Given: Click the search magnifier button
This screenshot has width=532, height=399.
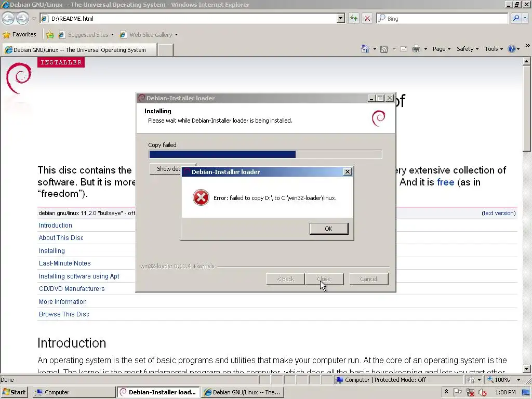Looking at the screenshot, I should click(516, 18).
